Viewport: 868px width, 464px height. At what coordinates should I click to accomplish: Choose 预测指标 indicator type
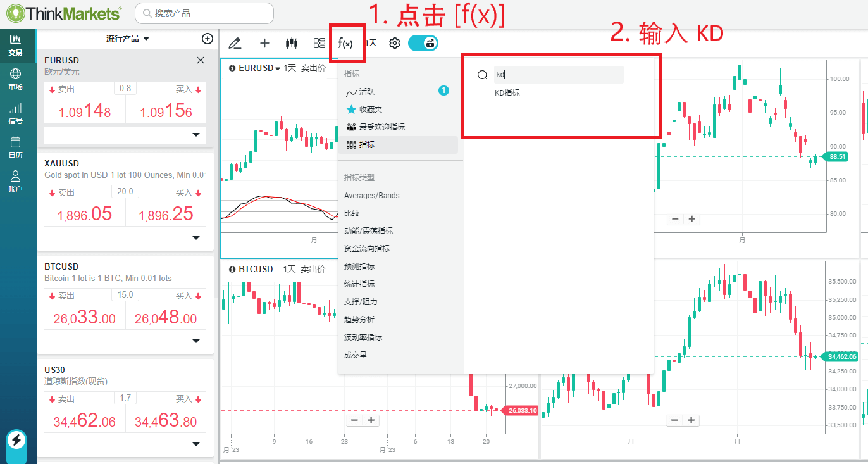[359, 266]
